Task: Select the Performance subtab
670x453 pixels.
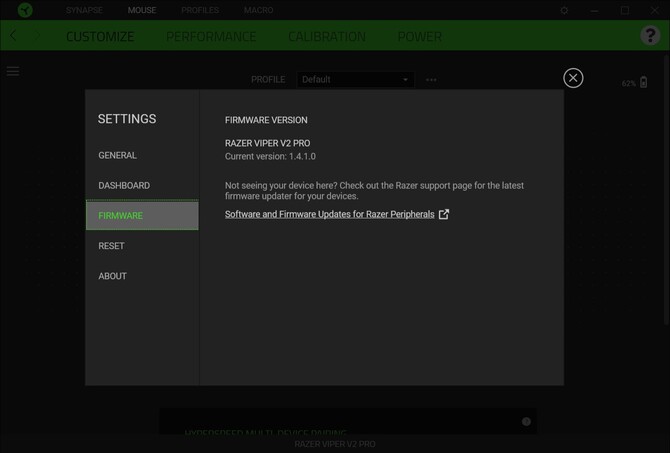Action: 211,37
